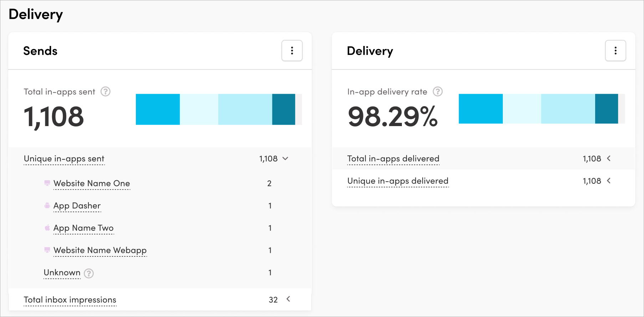644x317 pixels.
Task: Click the App Dasher label
Action: click(77, 206)
